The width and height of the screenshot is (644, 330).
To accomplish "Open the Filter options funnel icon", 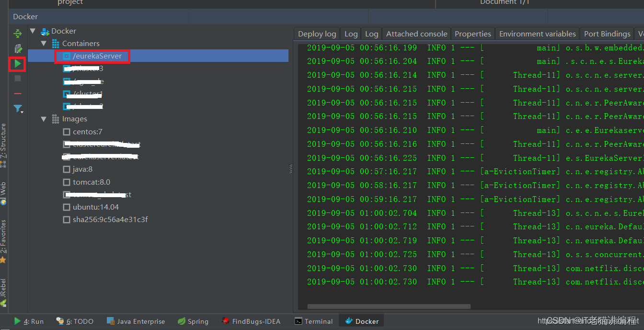I will click(x=18, y=108).
